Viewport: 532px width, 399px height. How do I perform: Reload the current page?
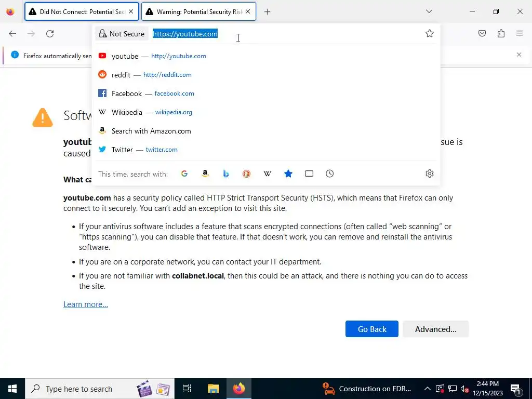tap(50, 34)
